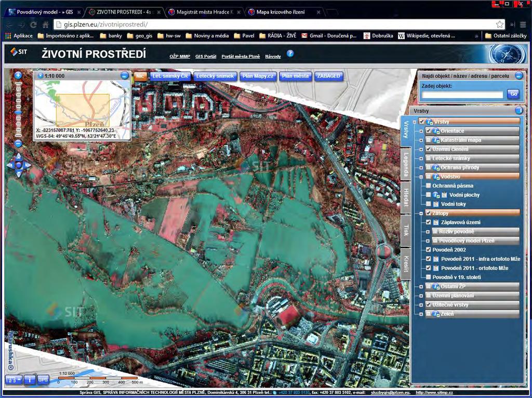Switch to Mapa krizového řízení browser tab
Image resolution: width=532 pixels, height=398 pixels.
tap(284, 12)
